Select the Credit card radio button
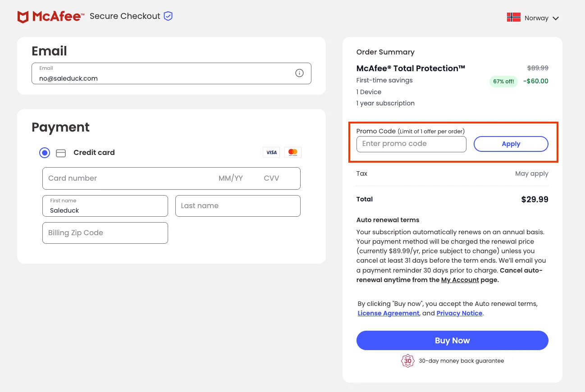This screenshot has height=392, width=585. (45, 153)
